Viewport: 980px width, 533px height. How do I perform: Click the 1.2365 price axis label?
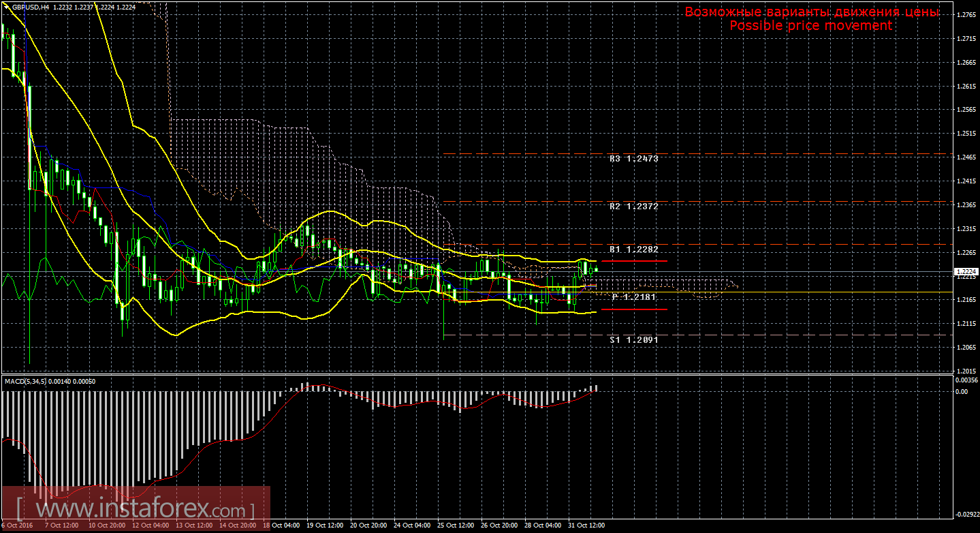(x=966, y=205)
